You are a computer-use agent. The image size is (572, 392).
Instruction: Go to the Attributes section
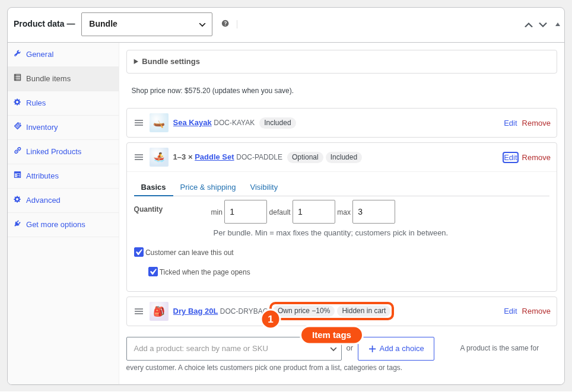click(63, 176)
